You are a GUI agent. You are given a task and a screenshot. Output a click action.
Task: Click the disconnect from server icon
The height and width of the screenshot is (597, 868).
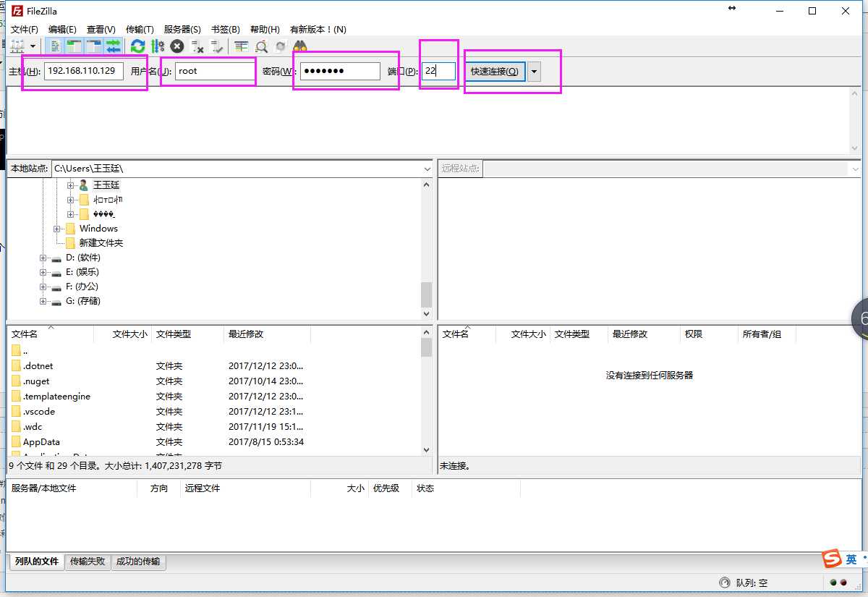[197, 46]
